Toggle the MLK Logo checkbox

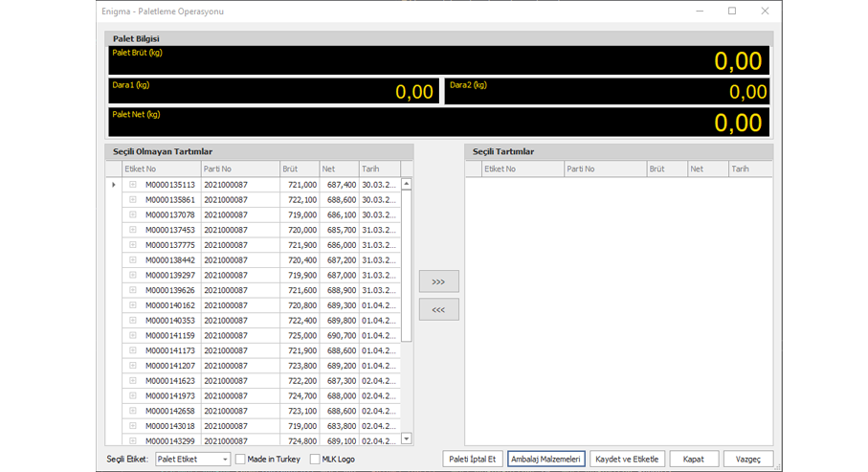pos(315,460)
